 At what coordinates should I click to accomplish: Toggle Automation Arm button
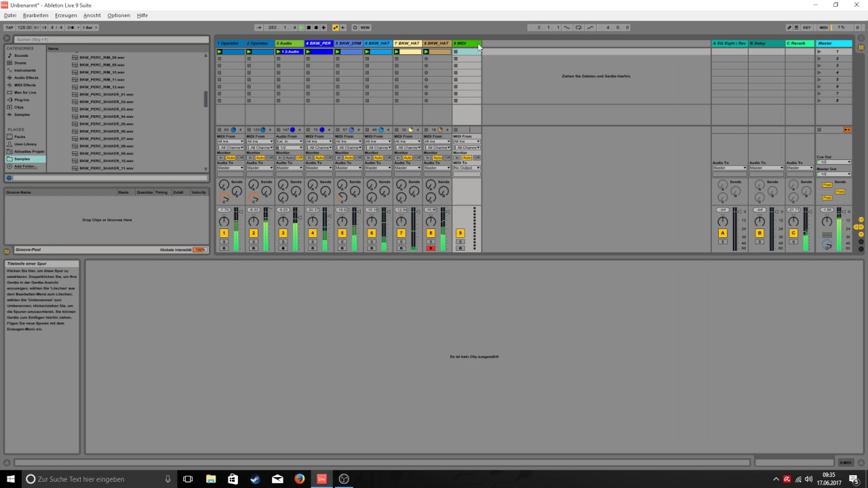[335, 28]
